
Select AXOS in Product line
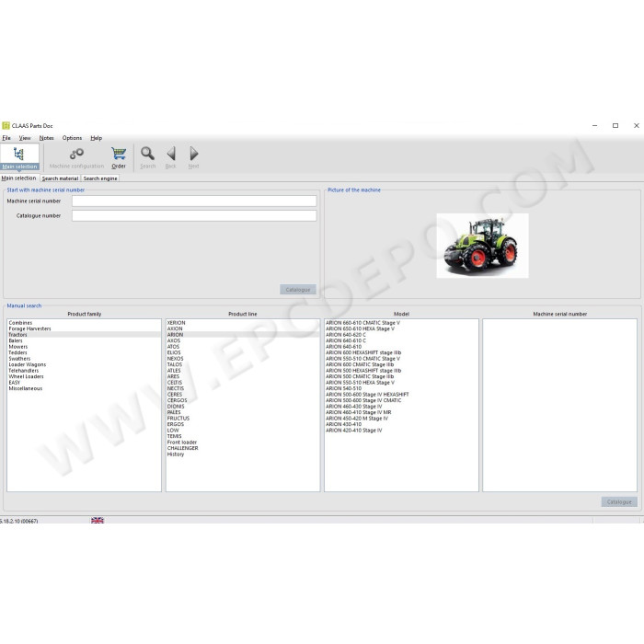click(243, 340)
